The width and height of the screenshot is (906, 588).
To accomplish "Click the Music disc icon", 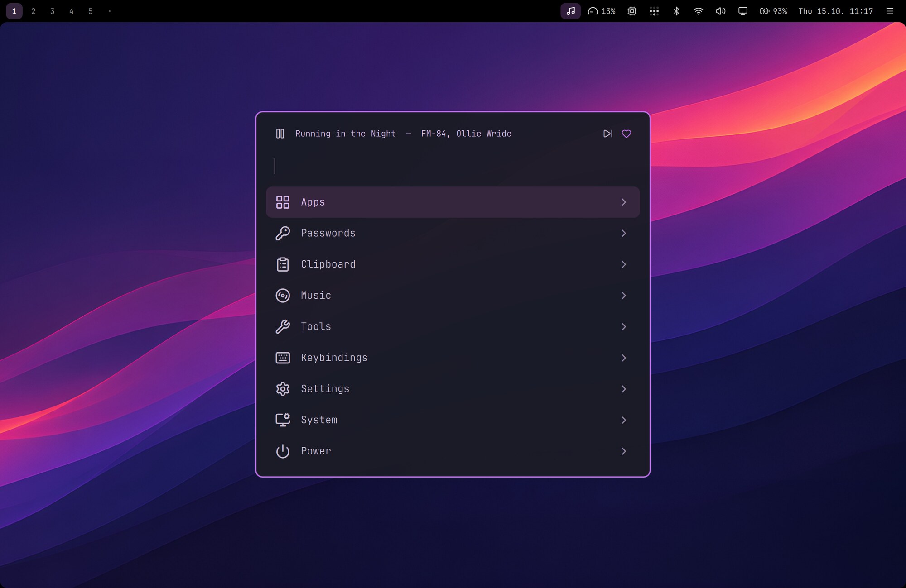I will 283,296.
